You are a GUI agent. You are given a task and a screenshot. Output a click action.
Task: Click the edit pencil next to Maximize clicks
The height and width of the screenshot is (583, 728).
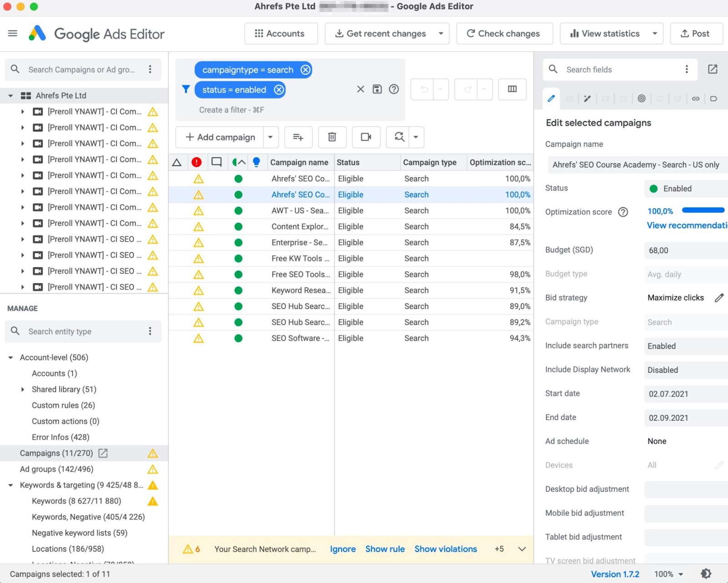(x=719, y=298)
